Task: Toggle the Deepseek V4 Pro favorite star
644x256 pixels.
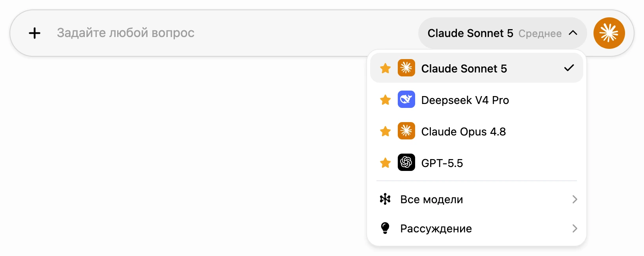Action: pyautogui.click(x=386, y=100)
